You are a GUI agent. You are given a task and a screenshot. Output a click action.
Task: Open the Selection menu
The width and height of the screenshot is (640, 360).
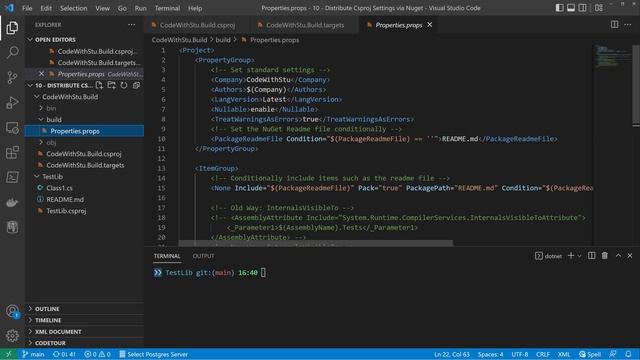tap(73, 8)
